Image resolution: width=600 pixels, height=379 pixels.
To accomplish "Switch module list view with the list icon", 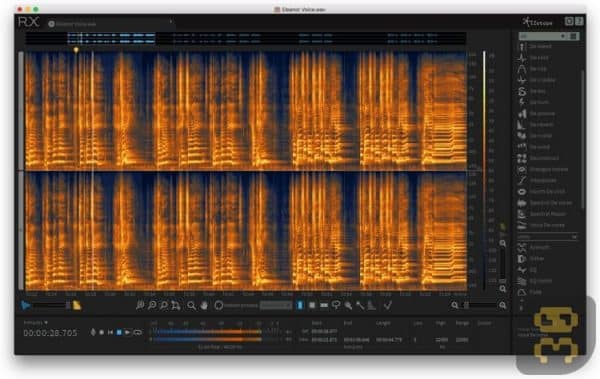I will click(573, 36).
